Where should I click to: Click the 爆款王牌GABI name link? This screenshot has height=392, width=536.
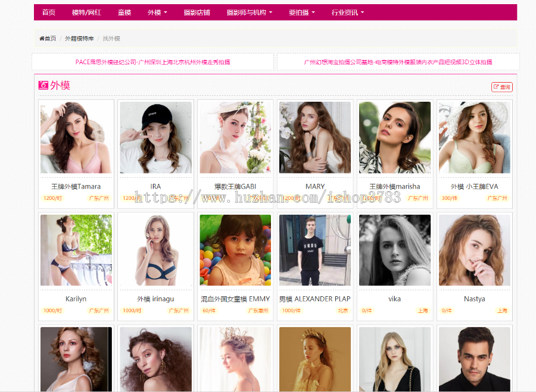pyautogui.click(x=235, y=186)
